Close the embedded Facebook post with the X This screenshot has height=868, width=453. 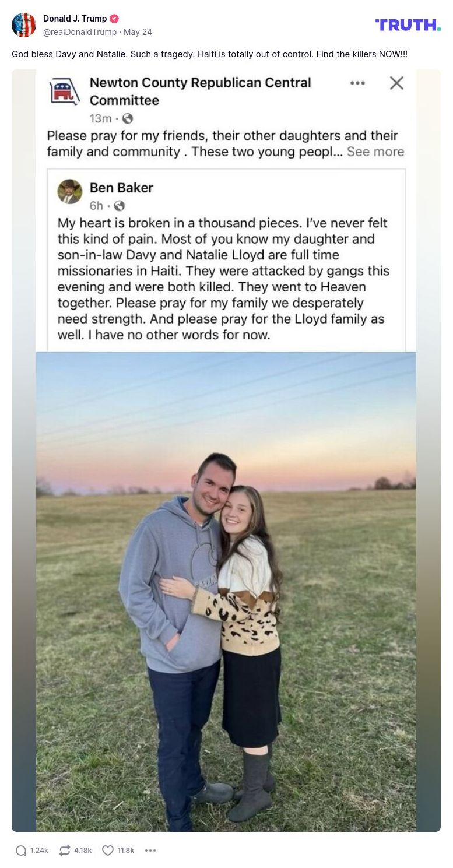tap(396, 83)
